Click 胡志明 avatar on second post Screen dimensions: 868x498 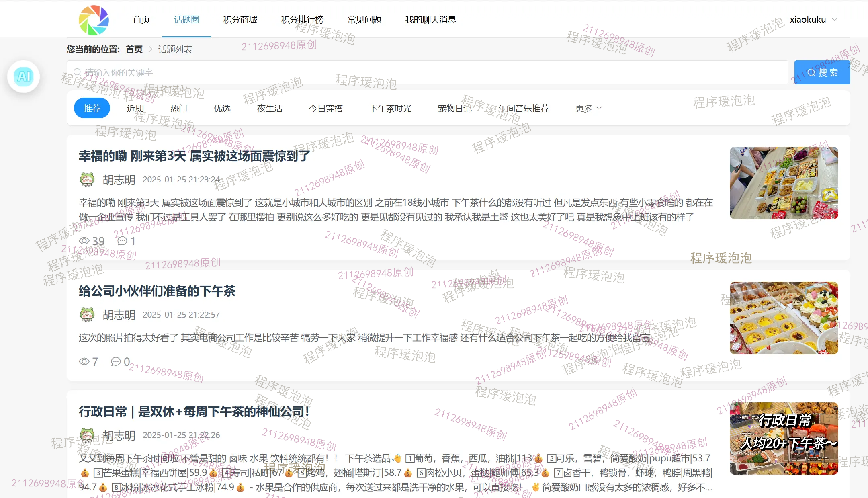point(87,315)
